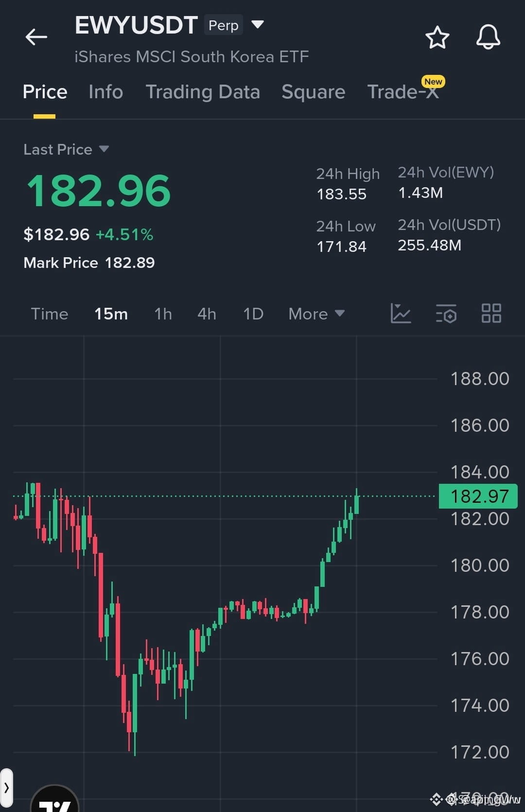Tap the 24h Vol(USDT) 255.48M value

(430, 245)
